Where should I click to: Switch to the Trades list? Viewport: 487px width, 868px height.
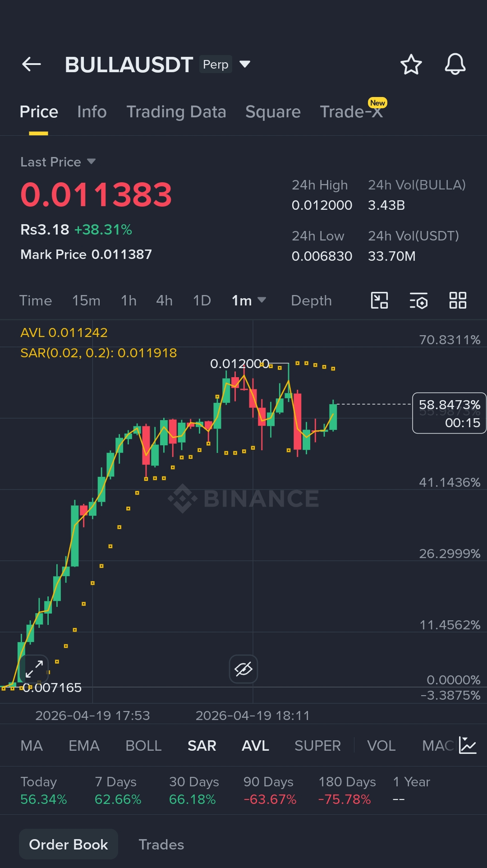pos(161,844)
